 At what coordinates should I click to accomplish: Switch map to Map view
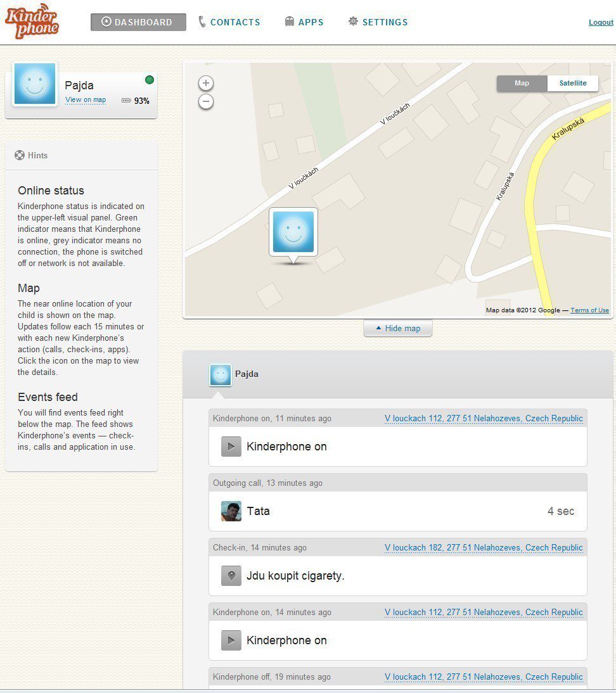(522, 83)
